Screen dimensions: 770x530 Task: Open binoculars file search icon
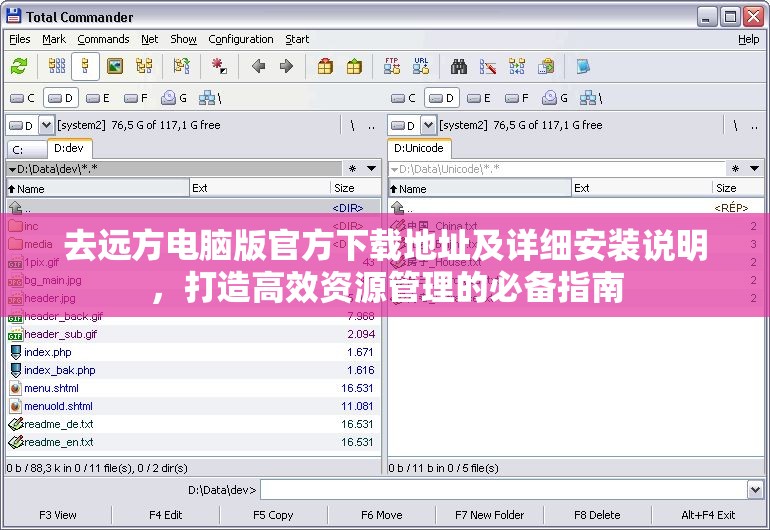pos(459,66)
